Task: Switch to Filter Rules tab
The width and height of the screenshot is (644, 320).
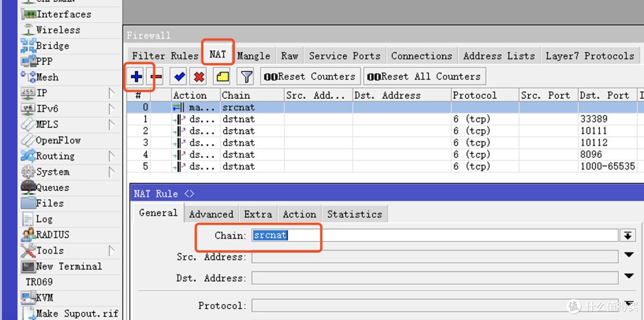Action: coord(165,56)
